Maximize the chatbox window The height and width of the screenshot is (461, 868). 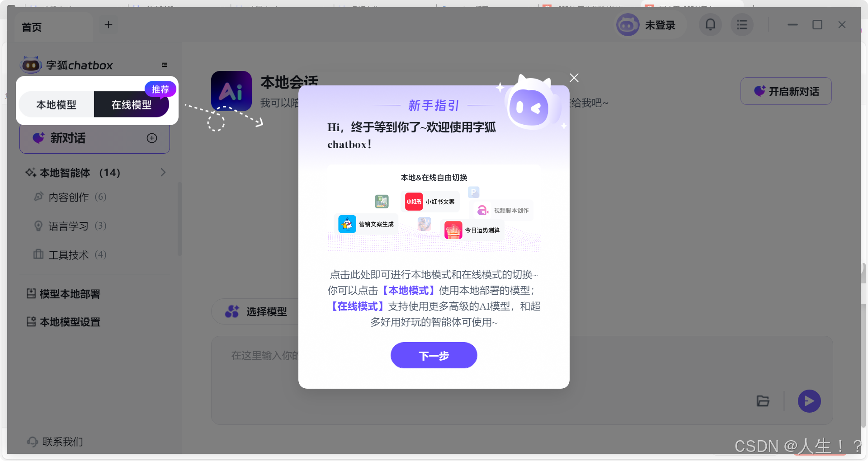pos(817,25)
